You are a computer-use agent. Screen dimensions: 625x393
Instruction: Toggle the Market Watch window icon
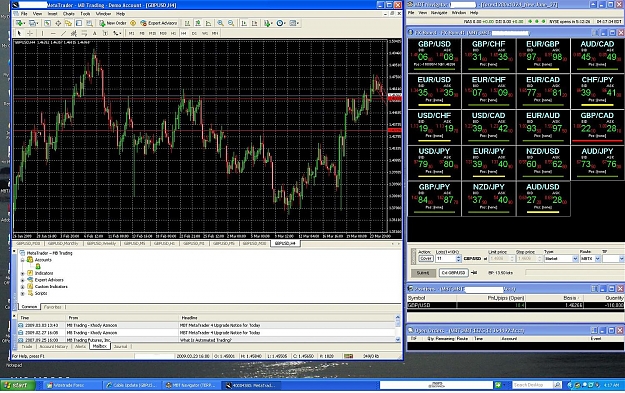(x=47, y=23)
